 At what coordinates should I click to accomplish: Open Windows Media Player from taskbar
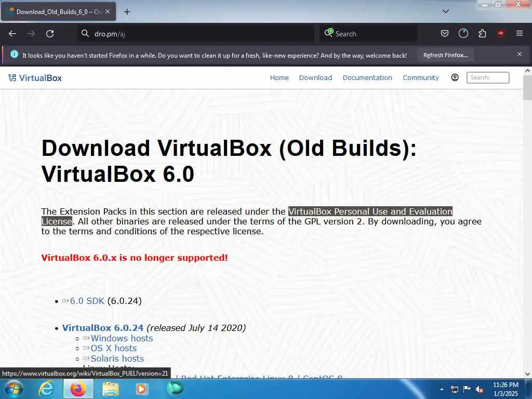pos(142,389)
